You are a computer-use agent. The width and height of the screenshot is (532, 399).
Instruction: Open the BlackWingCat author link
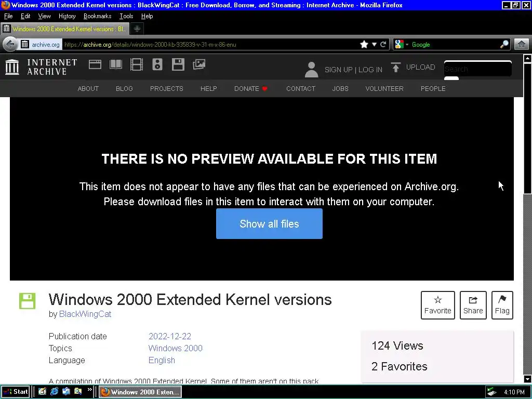85,314
